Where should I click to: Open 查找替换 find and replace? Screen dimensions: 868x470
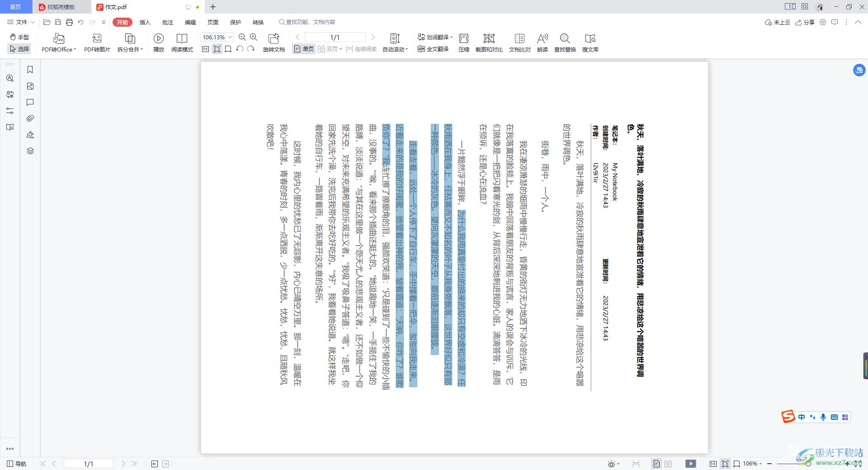coord(565,38)
